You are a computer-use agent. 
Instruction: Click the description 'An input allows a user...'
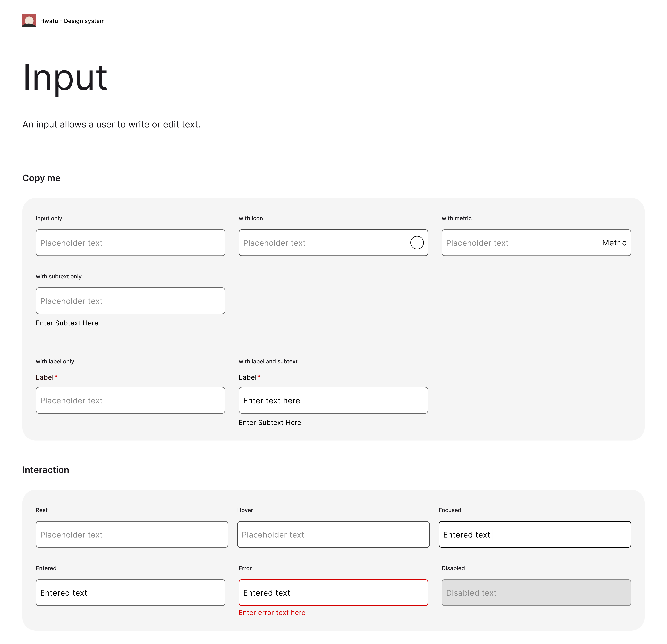click(111, 125)
